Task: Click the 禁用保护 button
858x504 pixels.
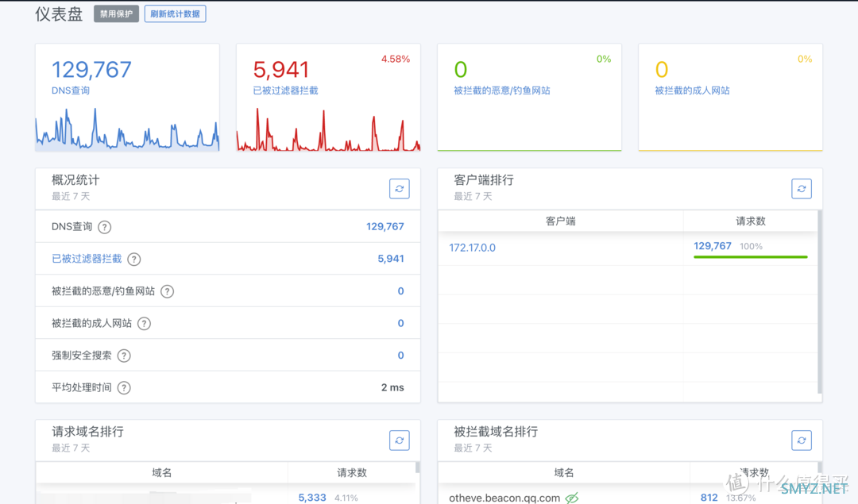Action: (115, 13)
